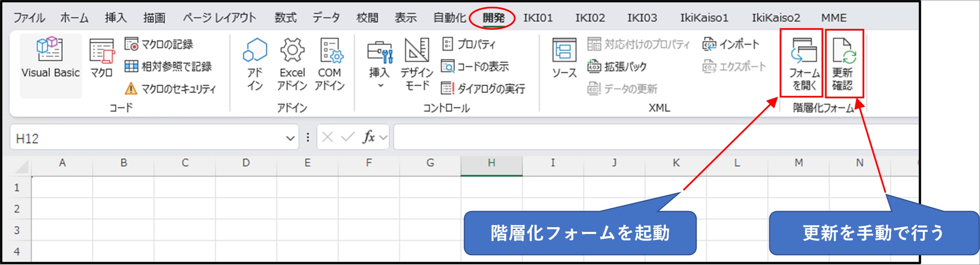The height and width of the screenshot is (265, 980).
Task: Select column K header
Action: [x=676, y=163]
